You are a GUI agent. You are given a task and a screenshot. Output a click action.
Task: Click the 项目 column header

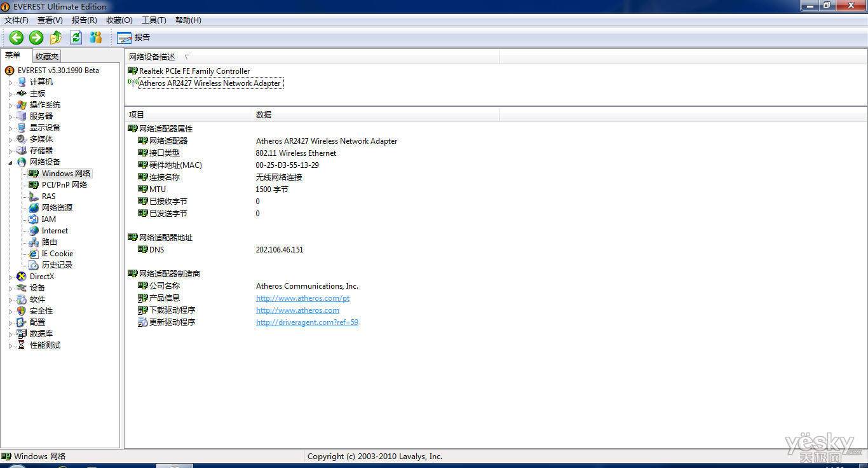click(188, 115)
